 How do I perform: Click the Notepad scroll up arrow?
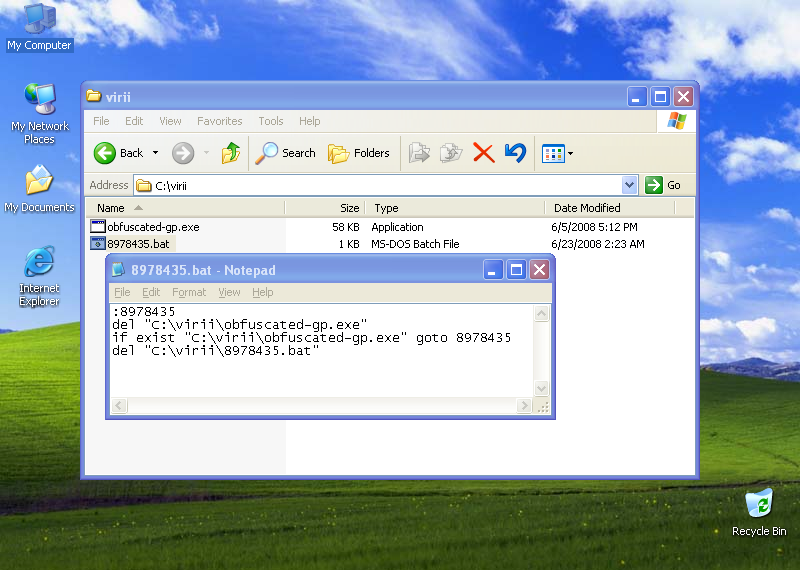541,313
